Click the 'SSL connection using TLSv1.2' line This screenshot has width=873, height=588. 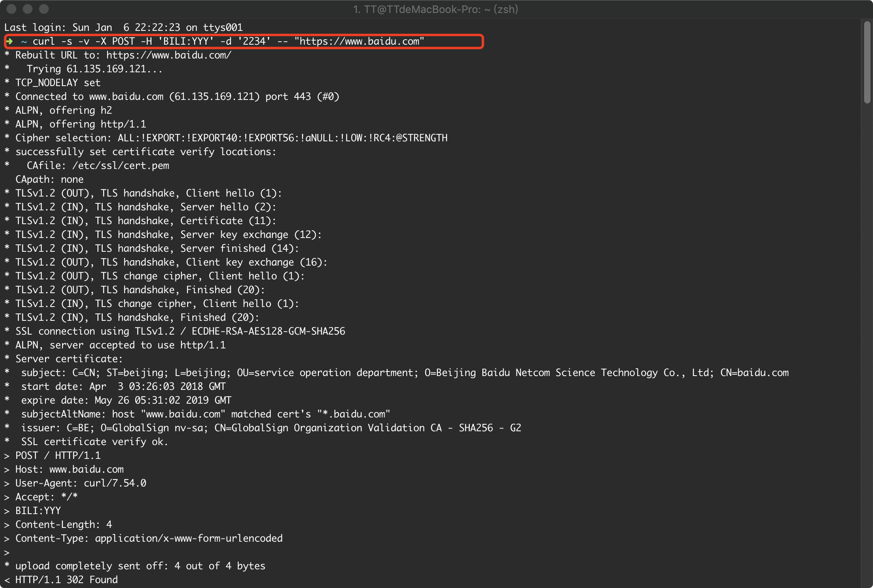click(175, 331)
